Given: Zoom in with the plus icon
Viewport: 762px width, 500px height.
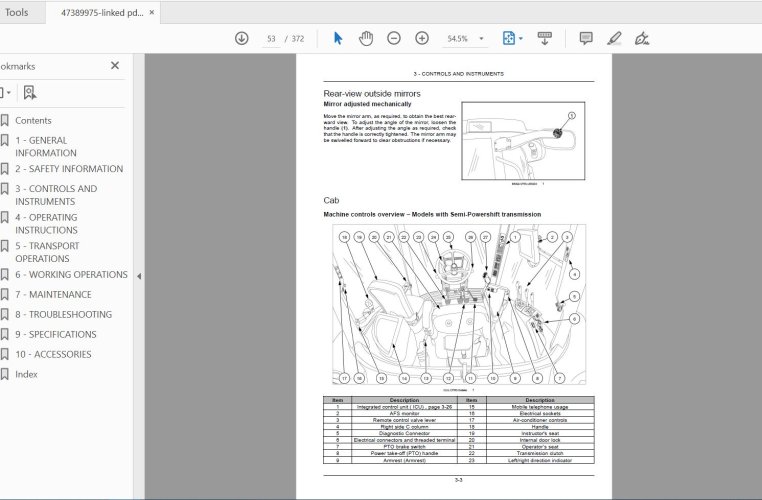Looking at the screenshot, I should point(422,38).
